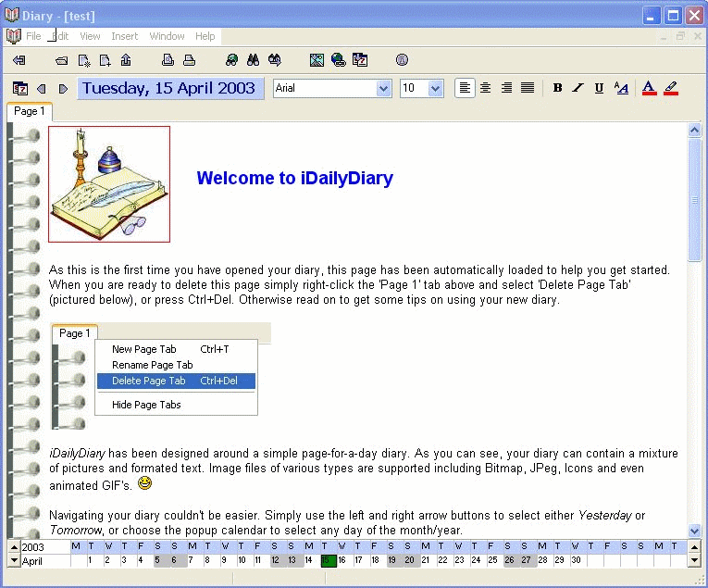This screenshot has height=588, width=708.
Task: Click the month down arrow beside April
Action: coord(14,560)
